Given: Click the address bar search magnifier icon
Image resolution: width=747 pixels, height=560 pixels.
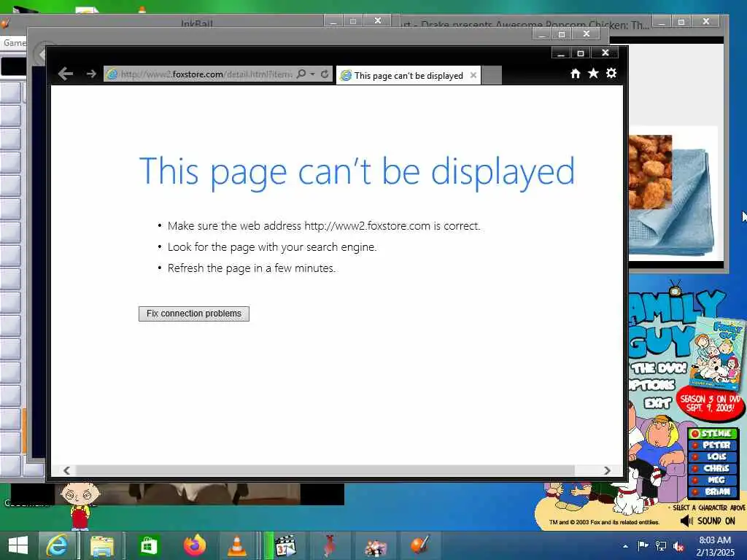Looking at the screenshot, I should pyautogui.click(x=301, y=74).
